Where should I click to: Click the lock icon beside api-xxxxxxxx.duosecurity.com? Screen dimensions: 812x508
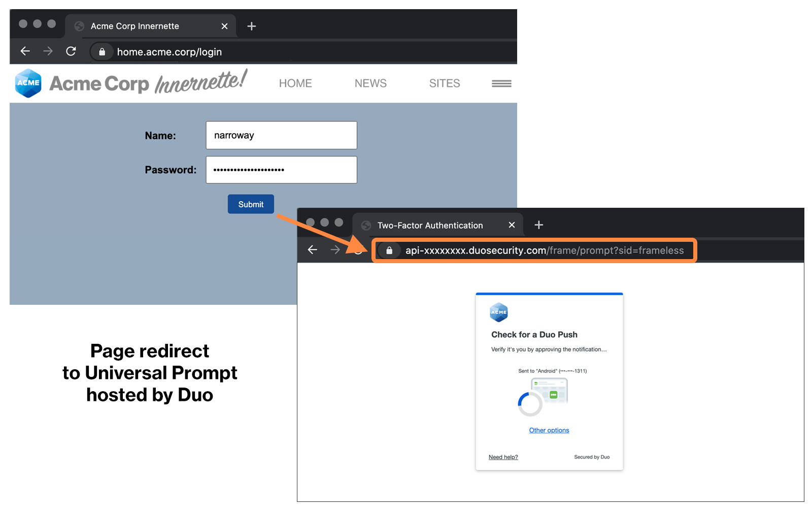(390, 250)
